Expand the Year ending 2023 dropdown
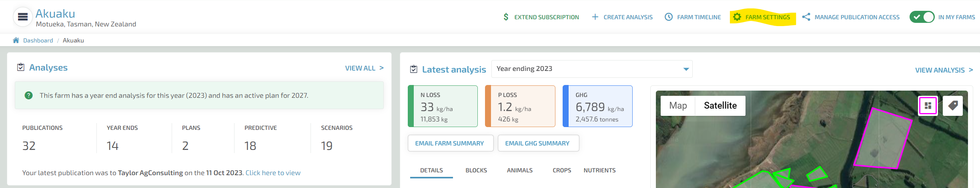 (x=592, y=69)
